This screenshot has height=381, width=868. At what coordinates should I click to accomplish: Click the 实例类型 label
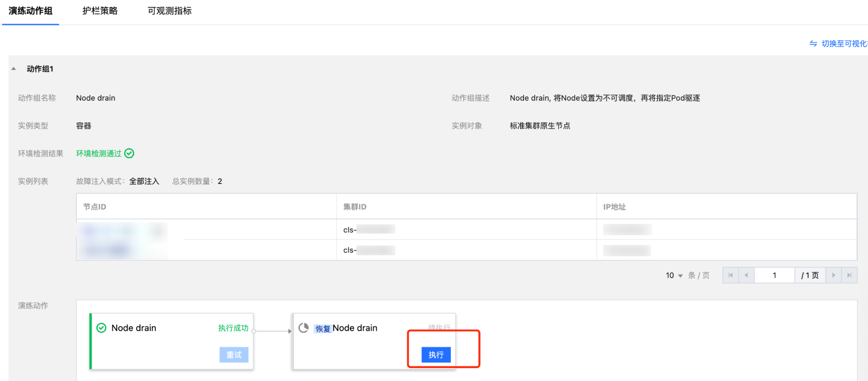coord(33,126)
